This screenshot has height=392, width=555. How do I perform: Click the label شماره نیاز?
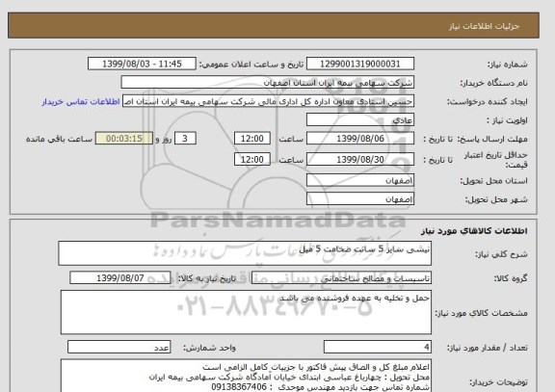pyautogui.click(x=508, y=65)
